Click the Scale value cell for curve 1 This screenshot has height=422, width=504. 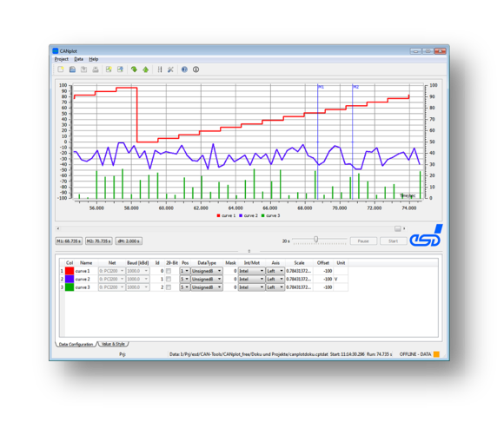(299, 271)
